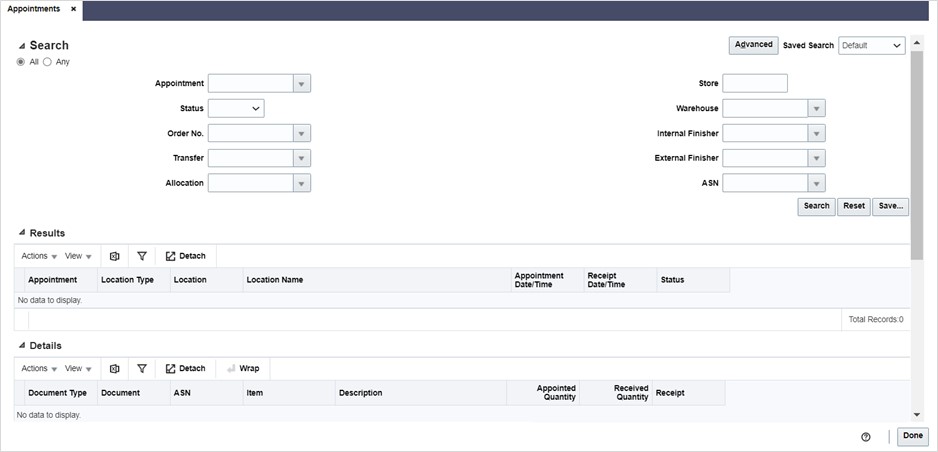
Task: Click the Advanced button
Action: (x=754, y=45)
